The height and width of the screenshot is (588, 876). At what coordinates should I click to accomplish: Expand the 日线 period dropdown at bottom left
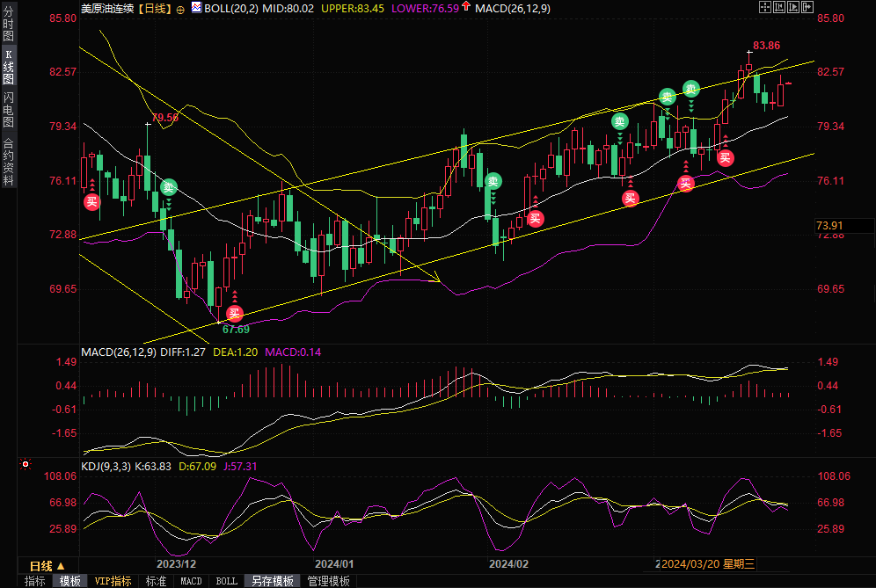41,565
